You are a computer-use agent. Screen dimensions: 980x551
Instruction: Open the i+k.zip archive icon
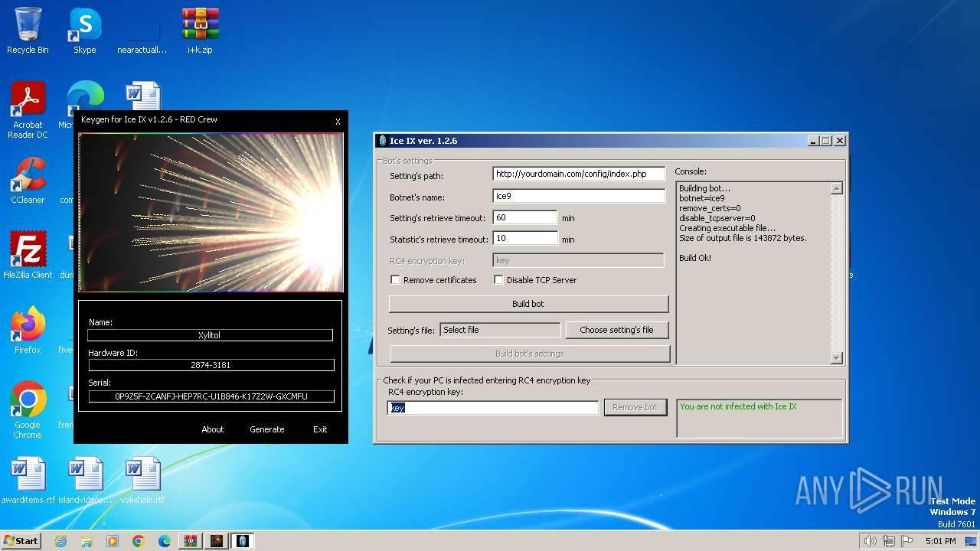coord(200,31)
